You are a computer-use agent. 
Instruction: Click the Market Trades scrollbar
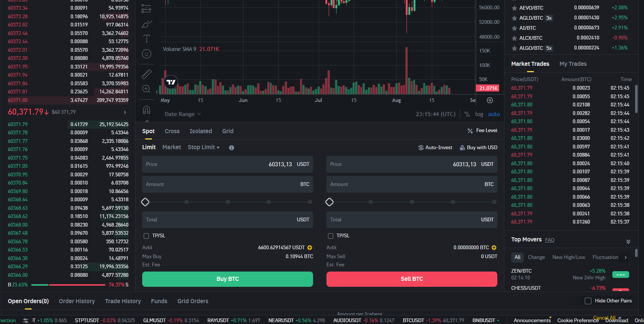click(636, 99)
